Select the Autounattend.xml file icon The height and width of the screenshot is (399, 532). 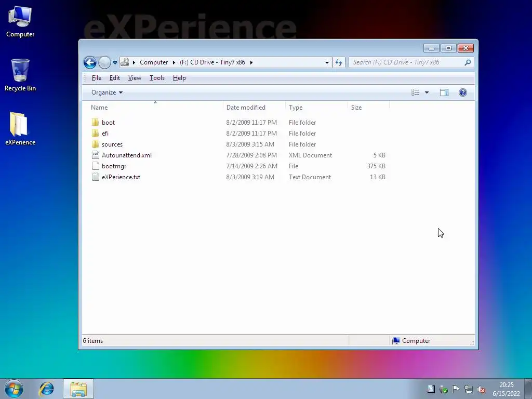coord(96,155)
